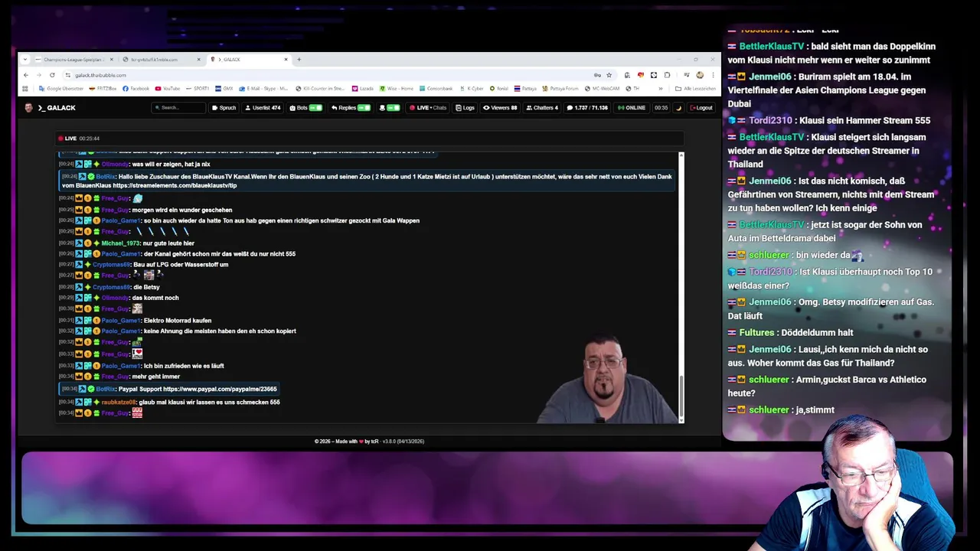Show Viewers 88 list
980x551 pixels.
(x=500, y=108)
